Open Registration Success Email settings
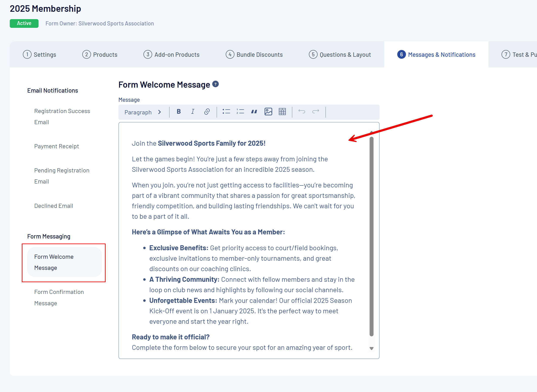This screenshot has height=392, width=537. point(62,117)
